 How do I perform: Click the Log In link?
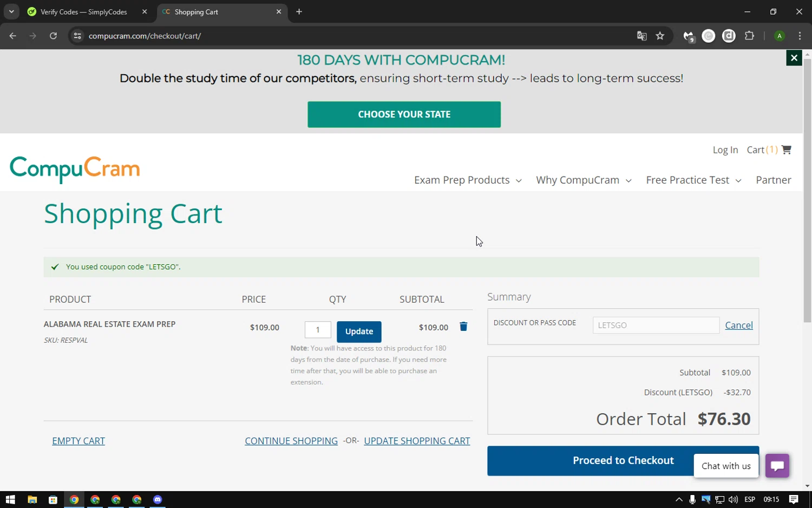725,150
